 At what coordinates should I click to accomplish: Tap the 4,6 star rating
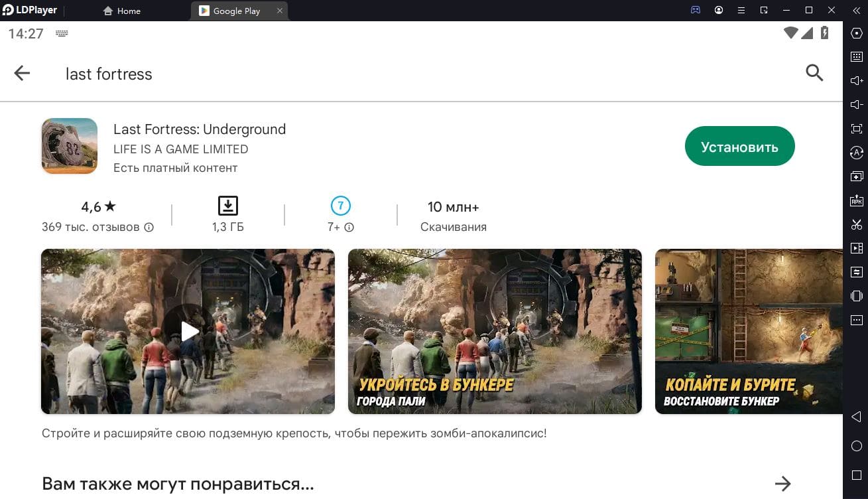tap(99, 206)
